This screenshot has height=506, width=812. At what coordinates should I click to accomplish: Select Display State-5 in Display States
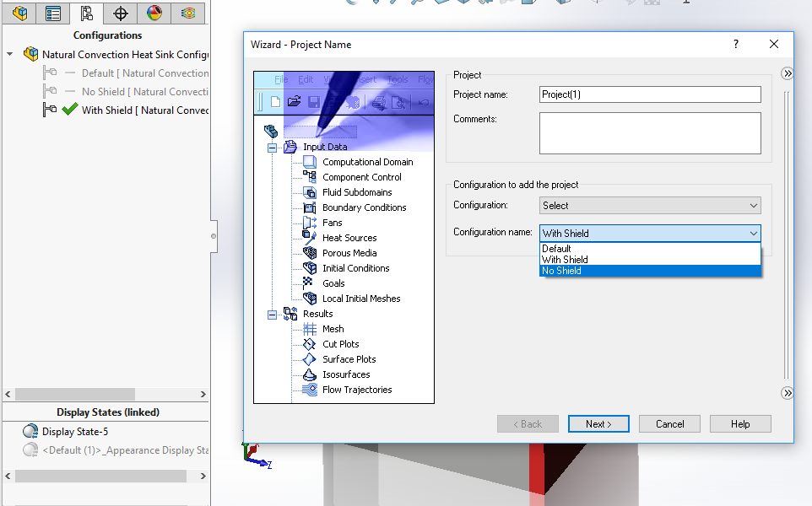tap(75, 432)
